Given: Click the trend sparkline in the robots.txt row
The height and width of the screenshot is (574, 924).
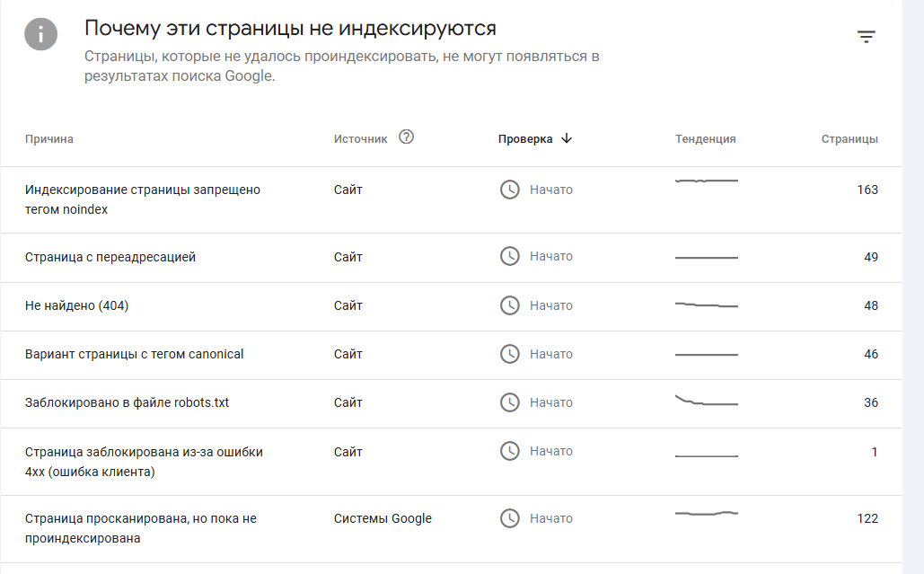Looking at the screenshot, I should pyautogui.click(x=707, y=401).
